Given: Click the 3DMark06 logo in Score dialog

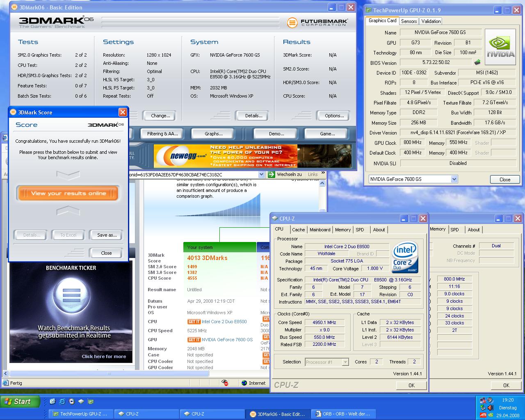Looking at the screenshot, I should click(x=105, y=125).
